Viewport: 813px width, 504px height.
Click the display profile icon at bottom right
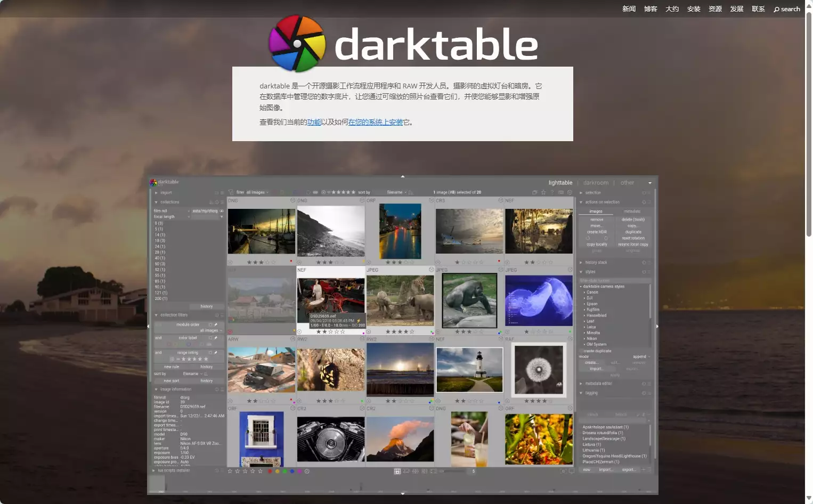tap(572, 471)
